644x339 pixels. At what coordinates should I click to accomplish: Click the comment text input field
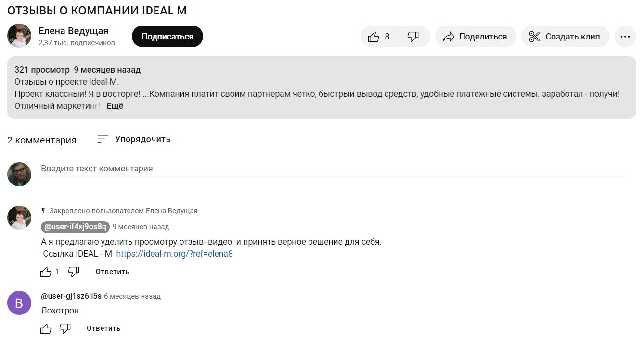(333, 169)
